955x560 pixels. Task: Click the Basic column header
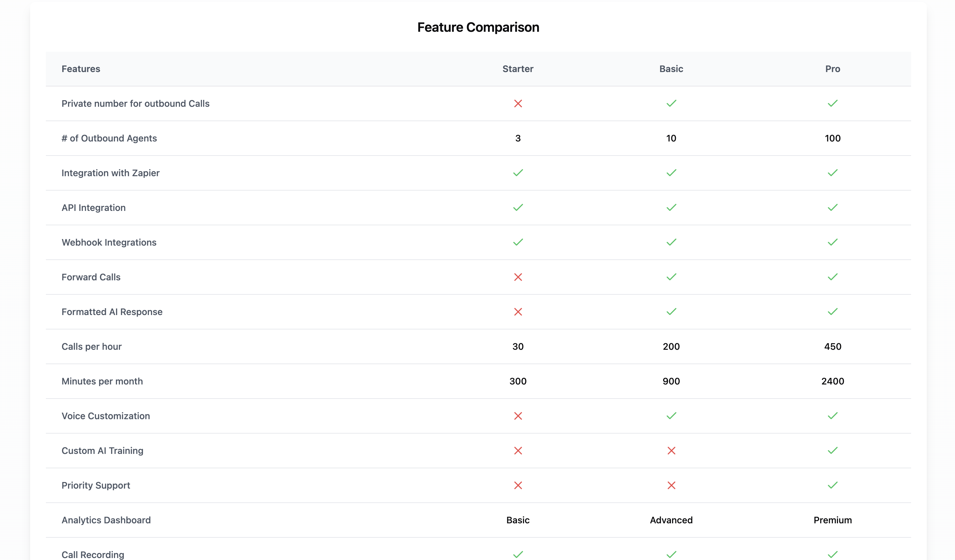671,69
